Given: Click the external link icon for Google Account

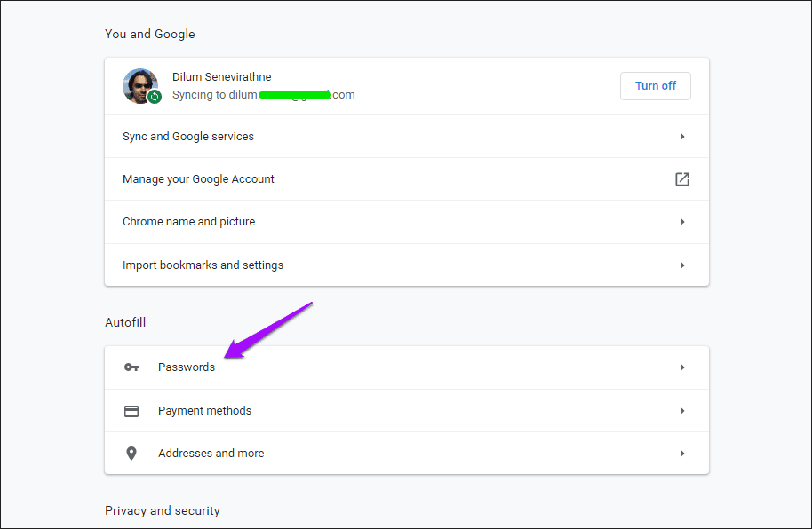Looking at the screenshot, I should point(681,179).
